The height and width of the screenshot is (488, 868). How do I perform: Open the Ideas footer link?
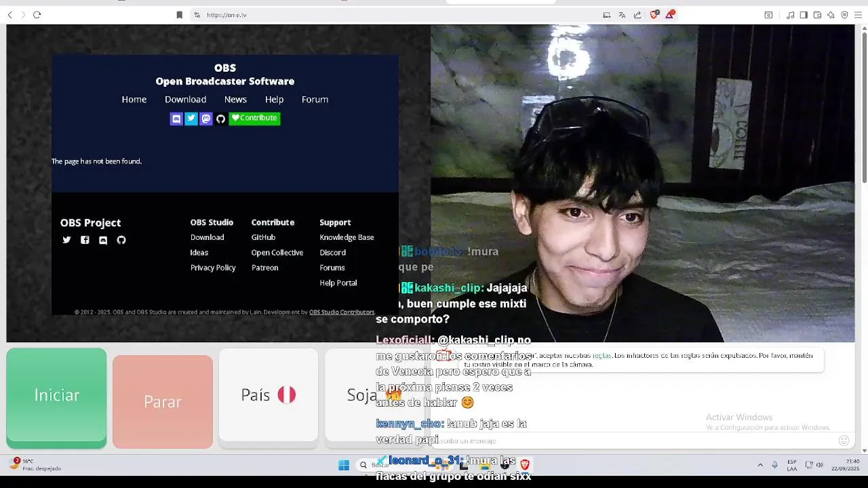point(199,252)
